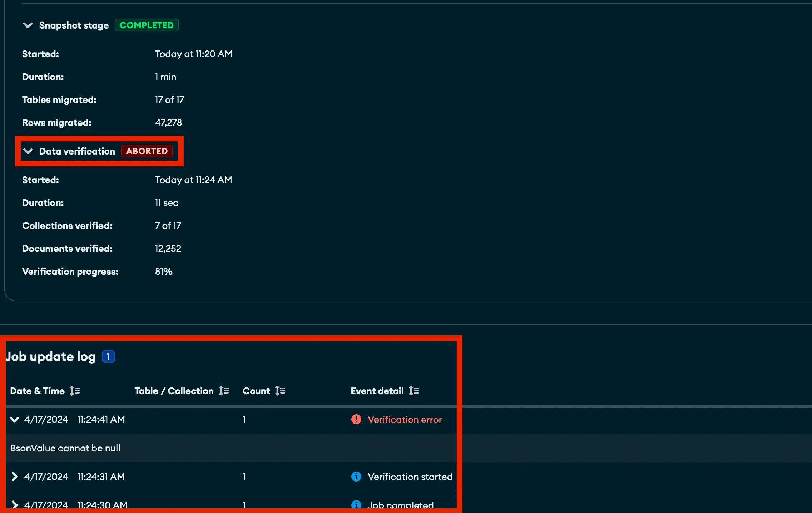Viewport: 812px width, 513px height.
Task: Click the sort icon next to Count
Action: pos(280,391)
